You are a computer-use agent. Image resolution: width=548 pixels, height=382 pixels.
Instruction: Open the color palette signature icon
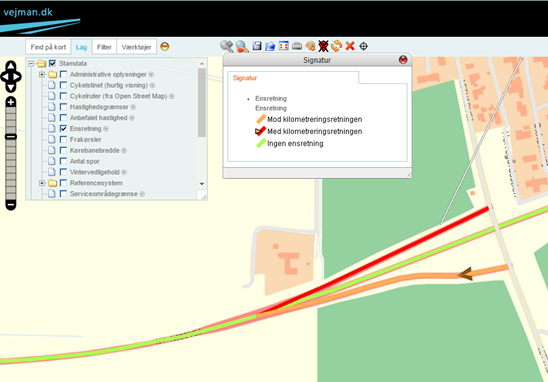(310, 46)
